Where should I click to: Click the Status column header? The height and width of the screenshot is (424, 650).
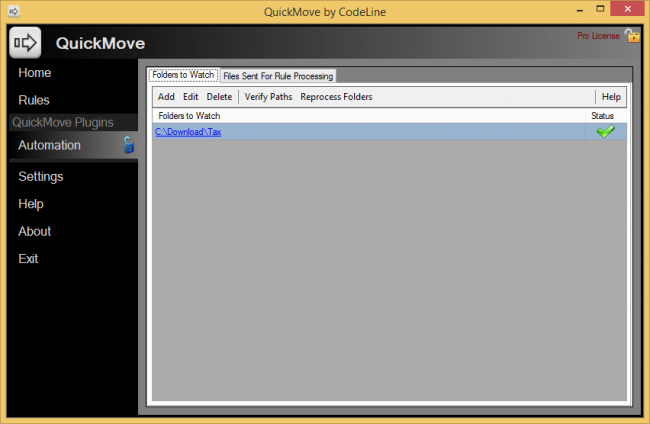[606, 116]
